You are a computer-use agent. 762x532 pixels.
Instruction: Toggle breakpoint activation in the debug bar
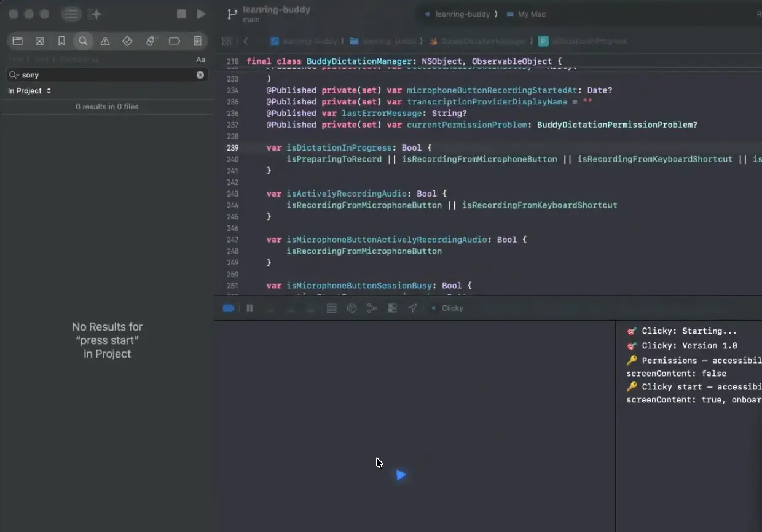point(228,308)
